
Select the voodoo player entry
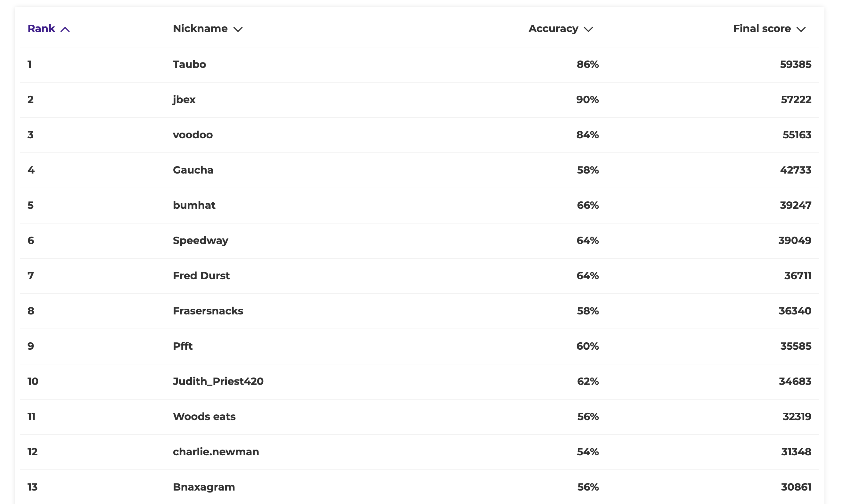coord(420,135)
